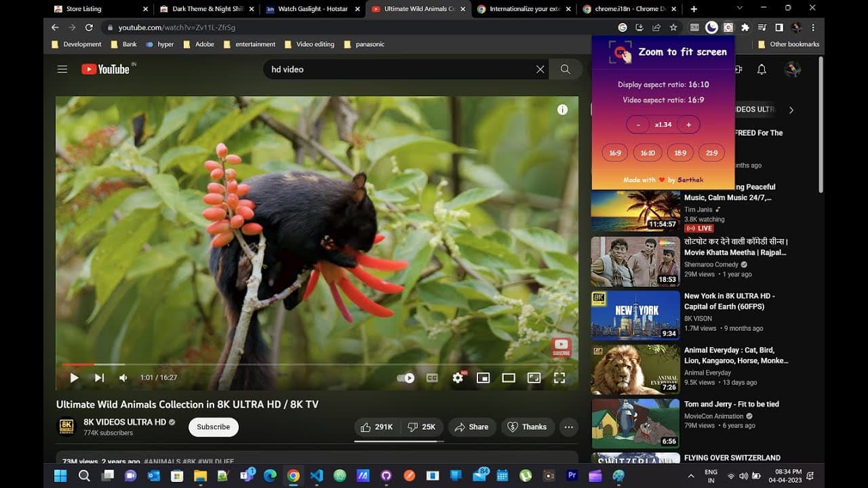Open the entertainment bookmarks folder
This screenshot has height=488, width=868.
tap(249, 44)
